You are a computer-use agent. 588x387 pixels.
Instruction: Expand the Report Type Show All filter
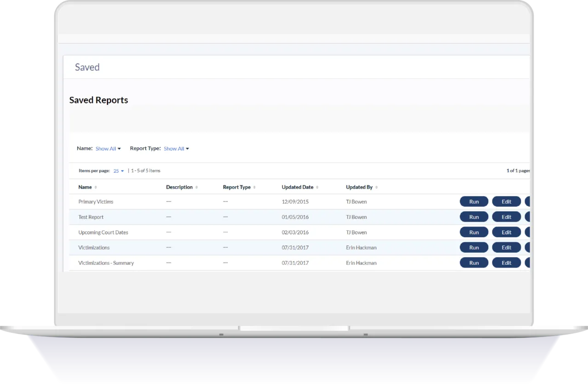point(176,149)
